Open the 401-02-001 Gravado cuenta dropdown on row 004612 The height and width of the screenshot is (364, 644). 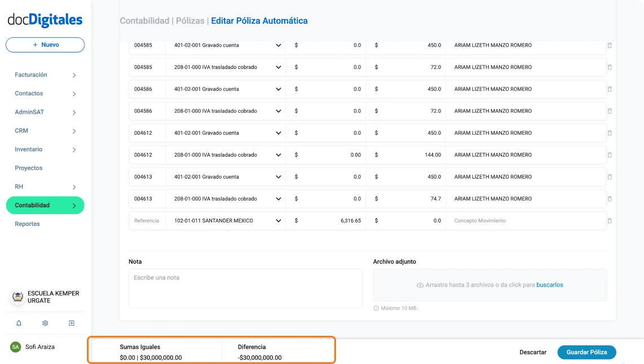click(x=277, y=132)
